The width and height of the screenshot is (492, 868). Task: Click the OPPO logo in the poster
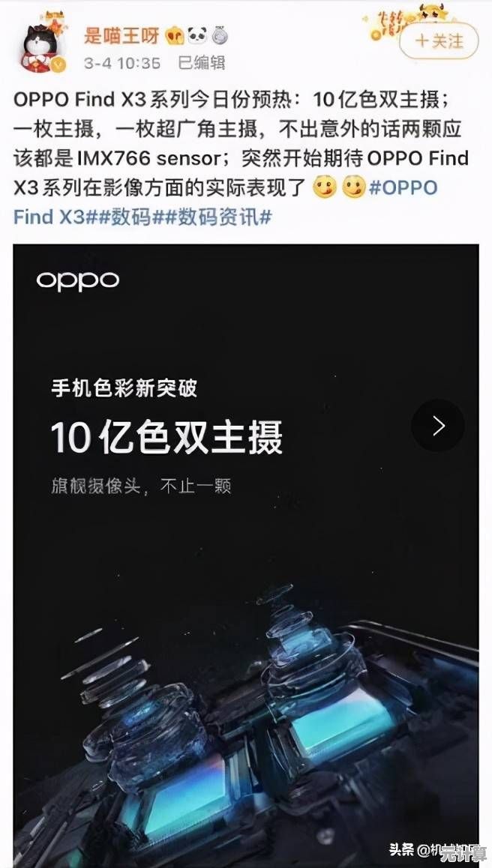[x=77, y=281]
